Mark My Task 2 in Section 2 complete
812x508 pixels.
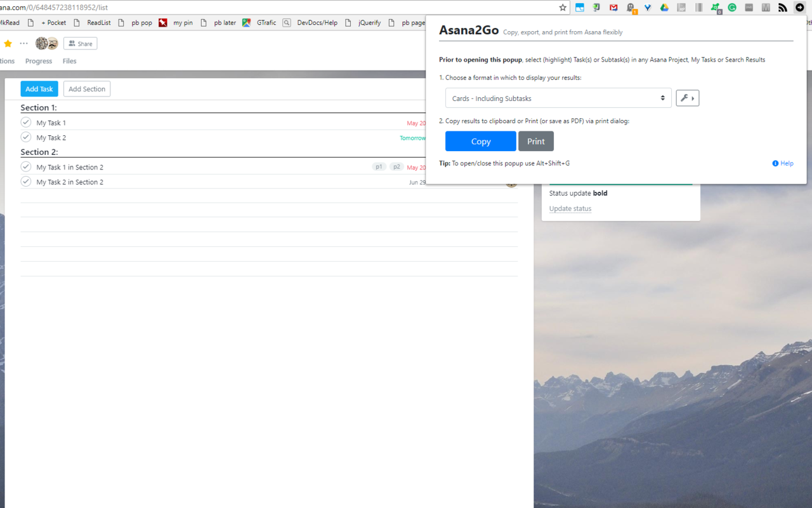25,182
